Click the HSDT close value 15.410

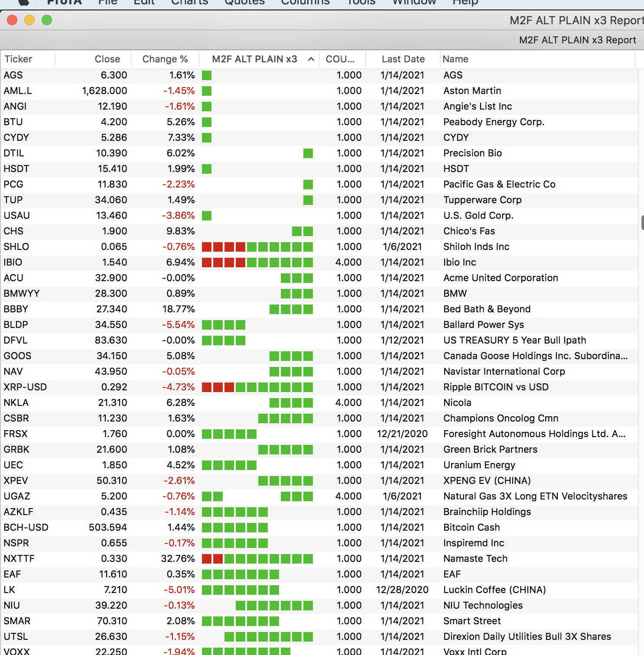tap(112, 169)
